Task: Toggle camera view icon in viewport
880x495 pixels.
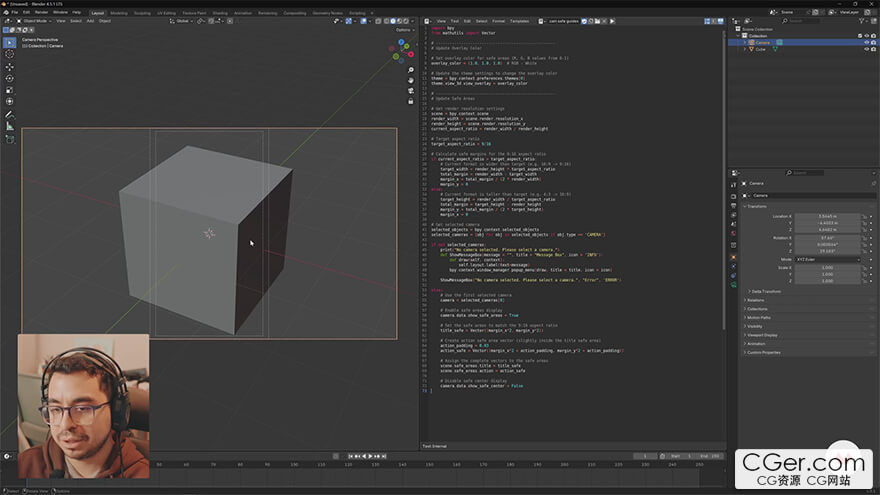Action: [410, 89]
